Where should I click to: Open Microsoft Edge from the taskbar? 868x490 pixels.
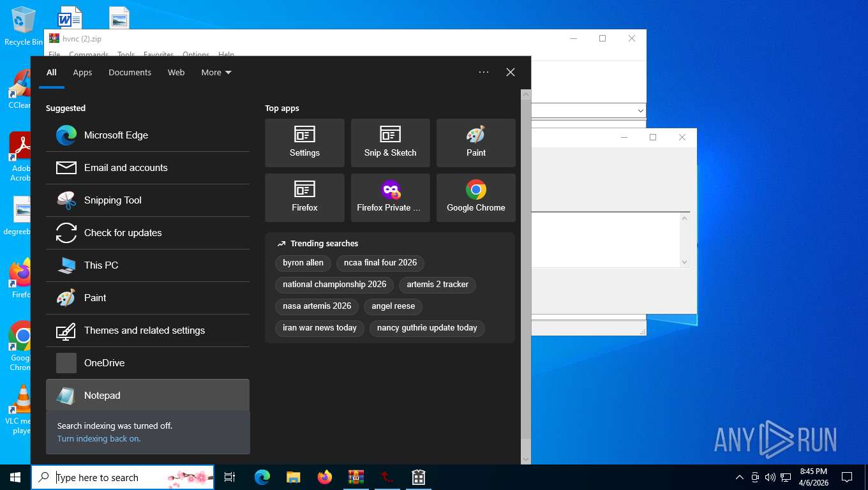[x=262, y=477]
